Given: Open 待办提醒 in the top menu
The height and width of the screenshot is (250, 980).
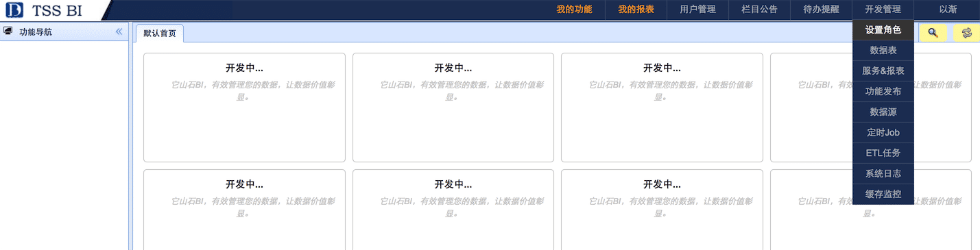Looking at the screenshot, I should (x=821, y=10).
